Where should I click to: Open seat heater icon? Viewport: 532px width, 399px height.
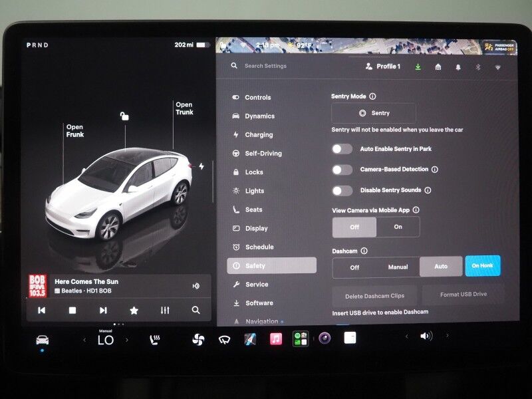coord(155,339)
